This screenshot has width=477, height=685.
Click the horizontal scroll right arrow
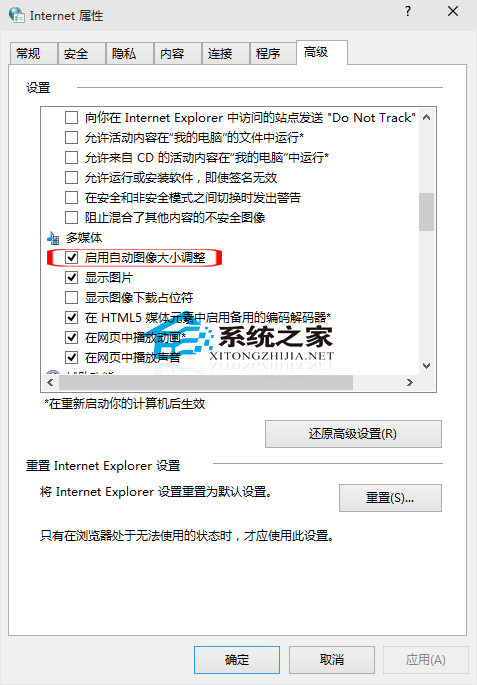tap(410, 382)
